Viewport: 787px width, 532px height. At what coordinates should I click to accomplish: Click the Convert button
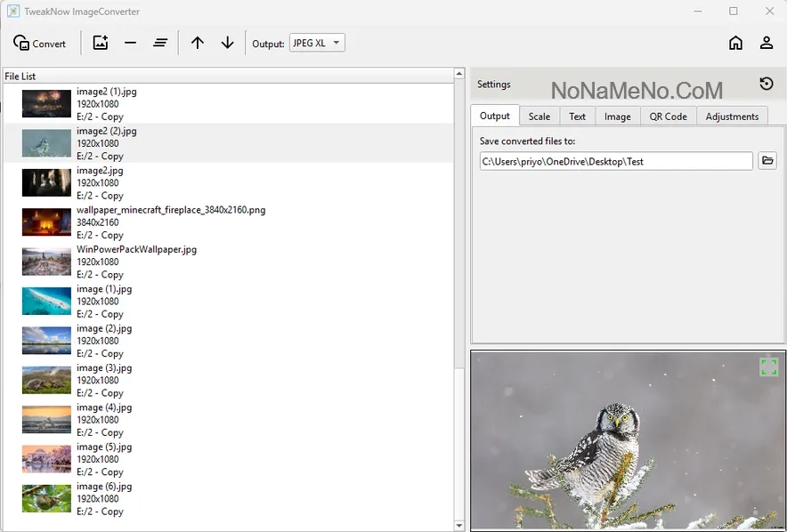pos(40,44)
